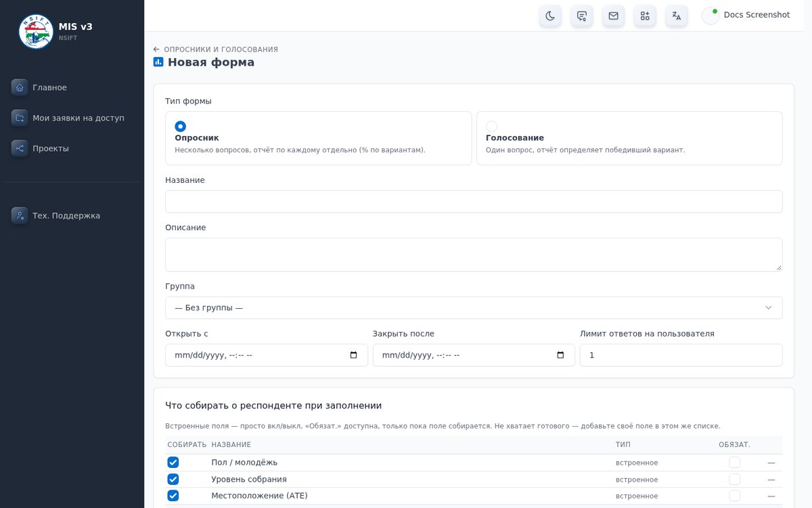Click the NSIFT logo in sidebar
Image resolution: width=812 pixels, height=508 pixels.
(x=36, y=31)
